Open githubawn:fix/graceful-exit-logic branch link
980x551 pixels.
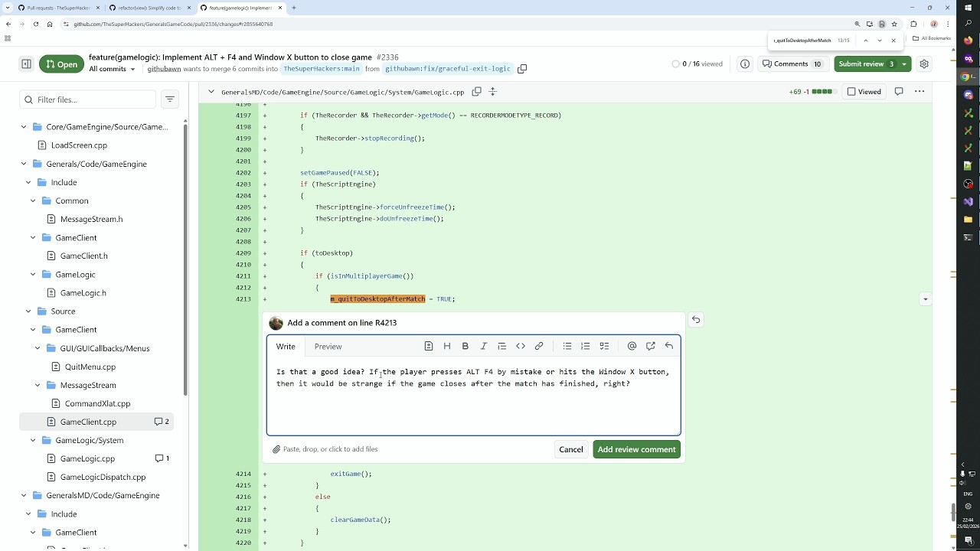point(447,69)
